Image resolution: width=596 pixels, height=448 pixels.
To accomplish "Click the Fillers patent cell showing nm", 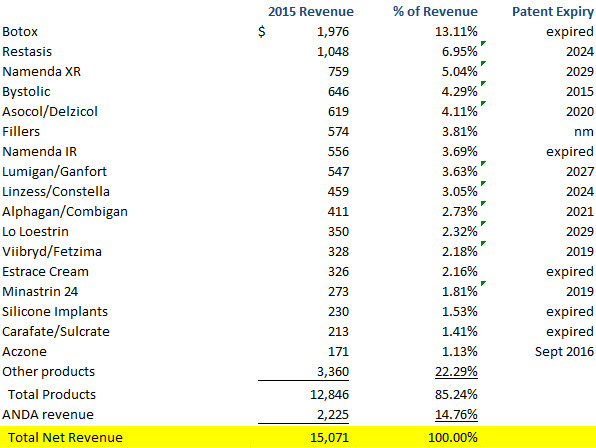I will point(584,132).
